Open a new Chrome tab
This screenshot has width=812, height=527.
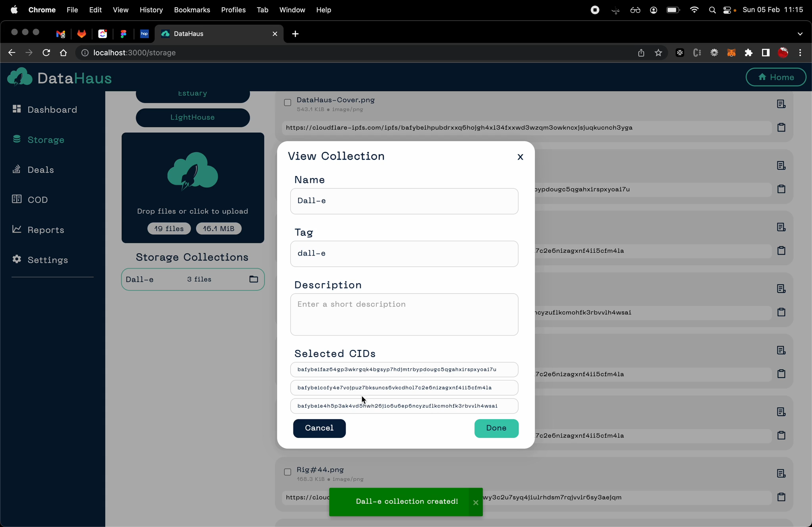point(295,34)
